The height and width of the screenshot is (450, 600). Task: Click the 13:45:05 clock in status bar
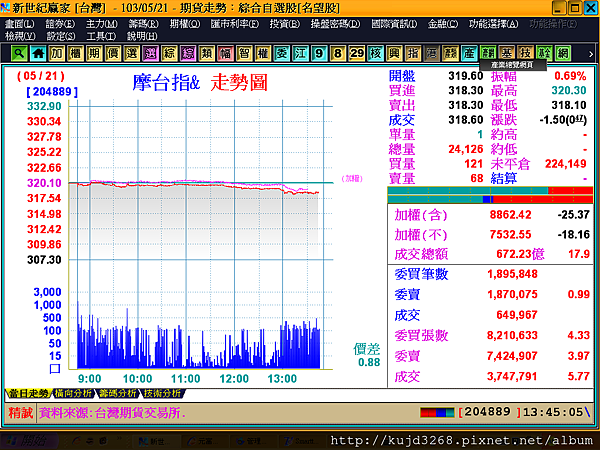click(553, 412)
